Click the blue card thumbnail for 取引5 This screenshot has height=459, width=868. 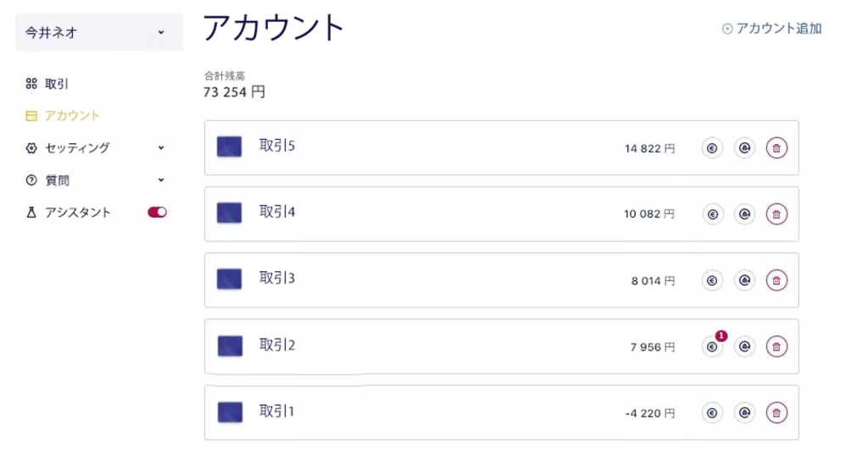tap(229, 147)
